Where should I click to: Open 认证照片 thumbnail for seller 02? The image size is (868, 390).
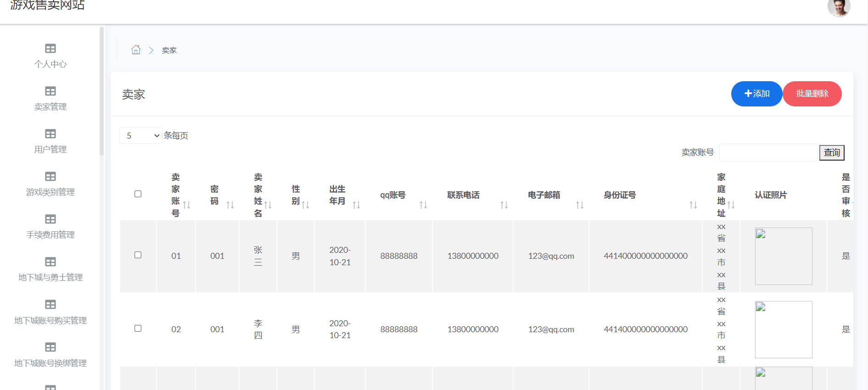coord(784,329)
